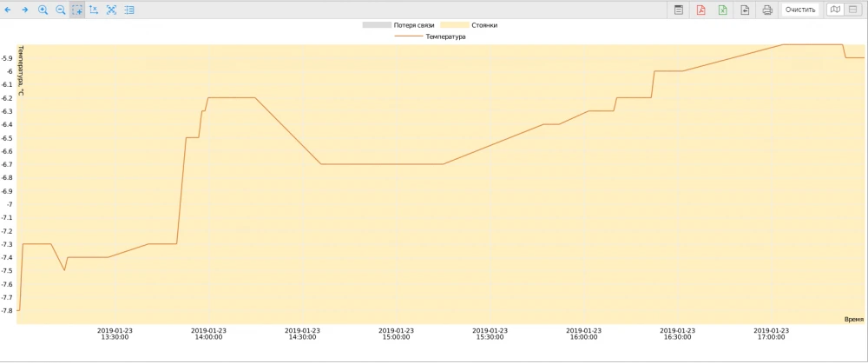Viewport: 868px width, 364px height.
Task: Export the chart to Excel
Action: 722,10
